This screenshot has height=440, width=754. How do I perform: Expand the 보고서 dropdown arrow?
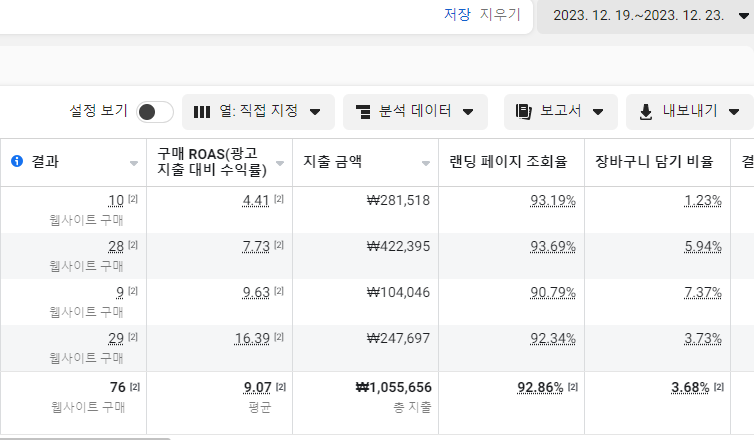[x=598, y=112]
